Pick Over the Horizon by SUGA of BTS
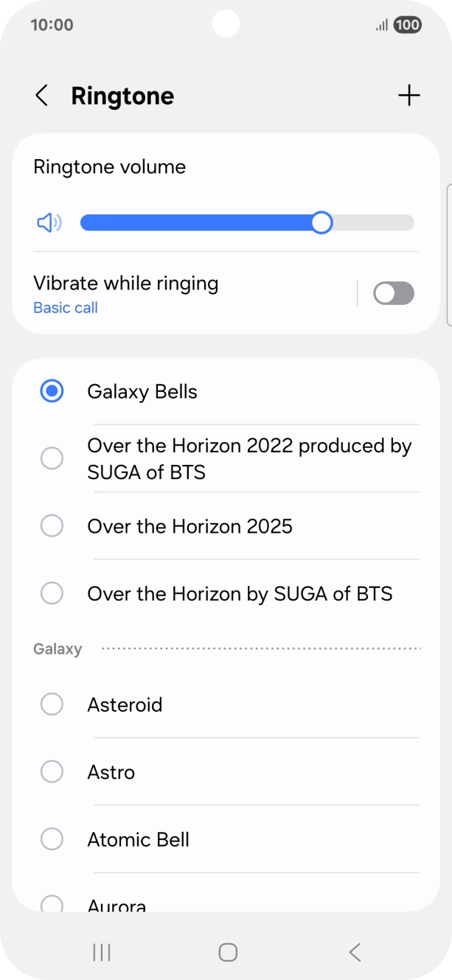 [x=240, y=593]
